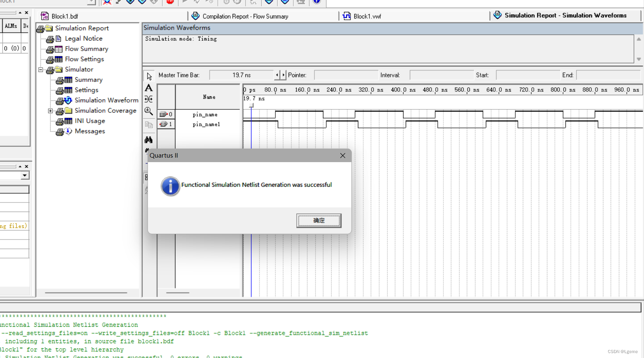Image resolution: width=644 pixels, height=358 pixels.
Task: Click the red Stop Processing toolbar icon
Action: click(x=169, y=2)
